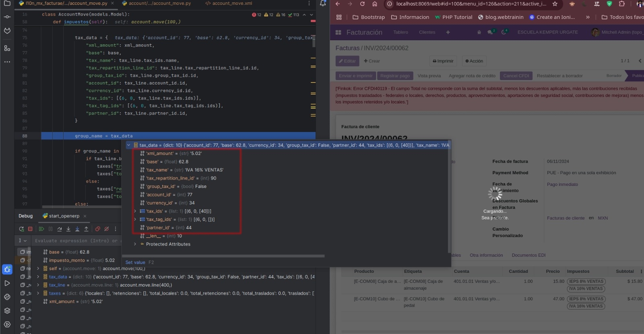This screenshot has height=334, width=644.
Task: Stop the debug session with the red square
Action: (30, 229)
